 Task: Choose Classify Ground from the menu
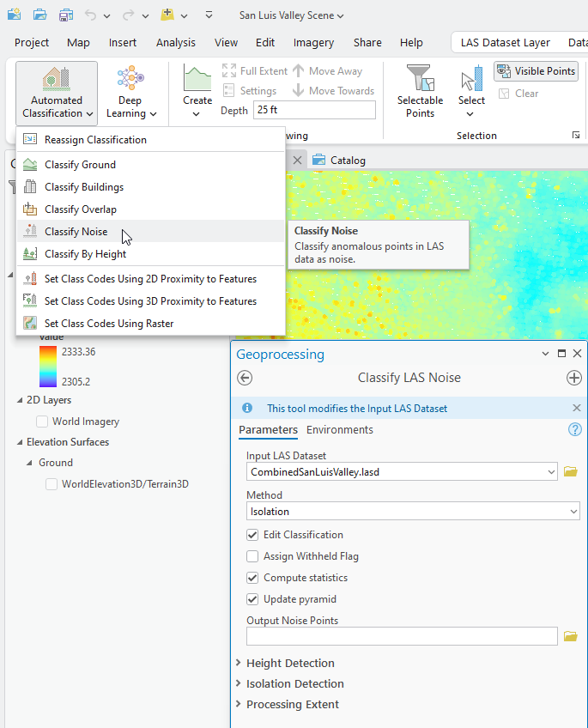point(80,165)
